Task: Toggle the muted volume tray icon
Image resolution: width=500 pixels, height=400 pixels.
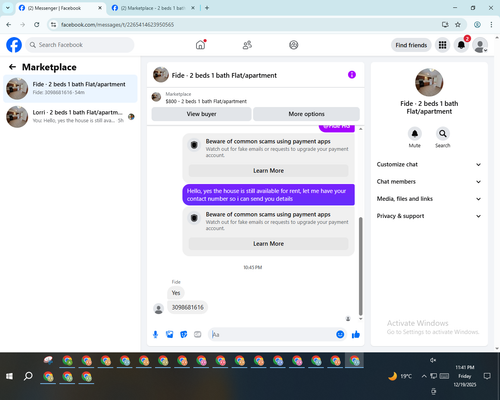Action: click(433, 360)
